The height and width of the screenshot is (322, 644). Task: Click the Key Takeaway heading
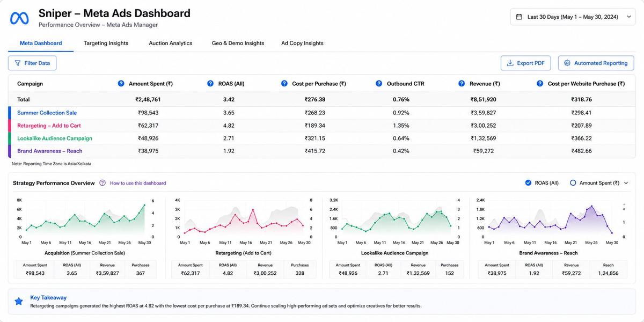(48, 297)
